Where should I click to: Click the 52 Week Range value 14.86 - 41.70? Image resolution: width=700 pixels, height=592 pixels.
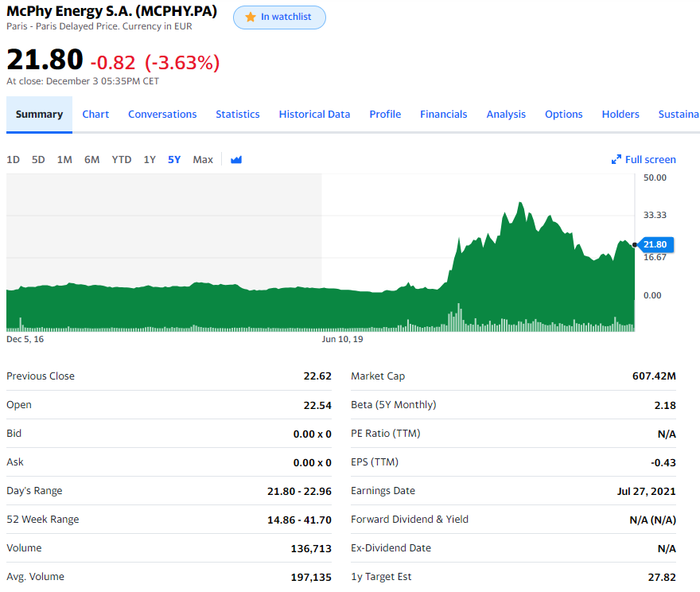pos(299,520)
